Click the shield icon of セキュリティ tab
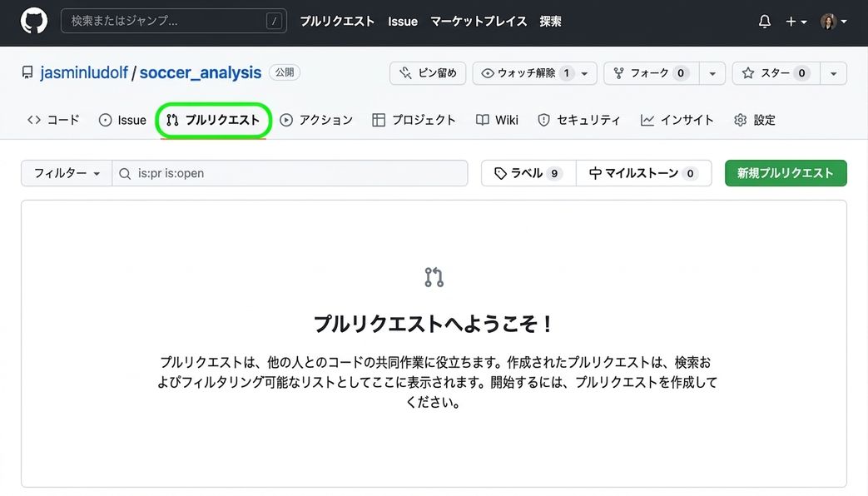This screenshot has width=868, height=496. (x=544, y=120)
